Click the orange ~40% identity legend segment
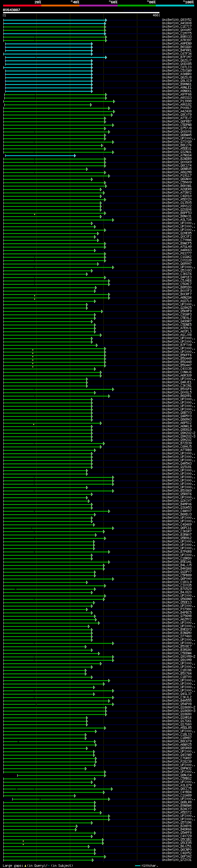The height and width of the screenshot is (868, 197). (60, 6)
